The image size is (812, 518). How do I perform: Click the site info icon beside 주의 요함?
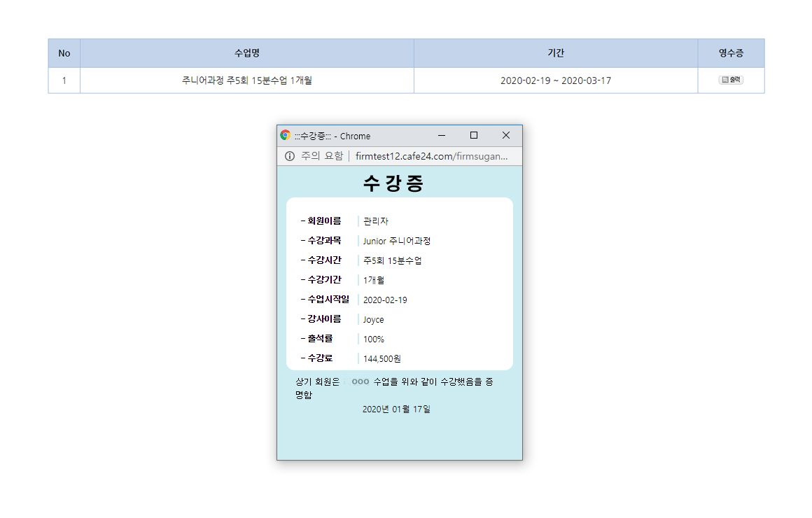click(290, 156)
